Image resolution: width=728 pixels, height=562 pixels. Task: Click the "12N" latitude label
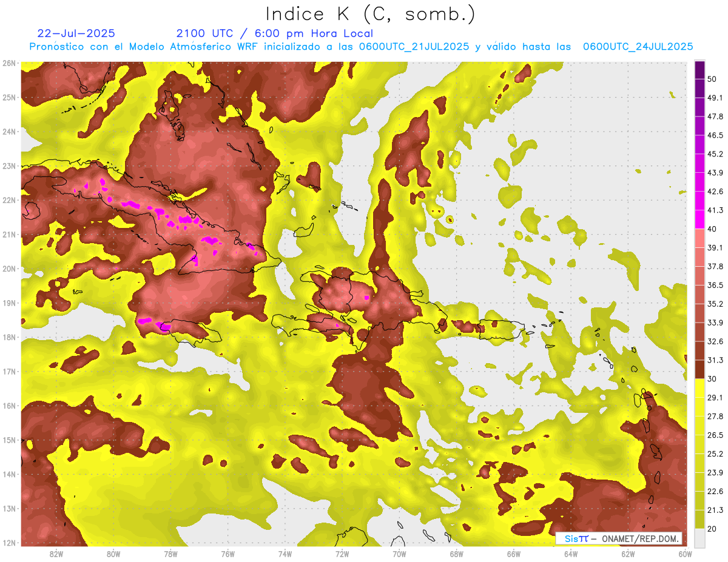(9, 543)
